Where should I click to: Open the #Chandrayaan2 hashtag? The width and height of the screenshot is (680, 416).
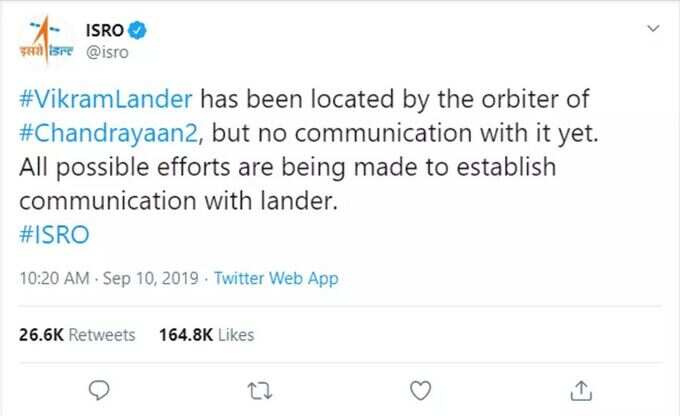point(109,133)
